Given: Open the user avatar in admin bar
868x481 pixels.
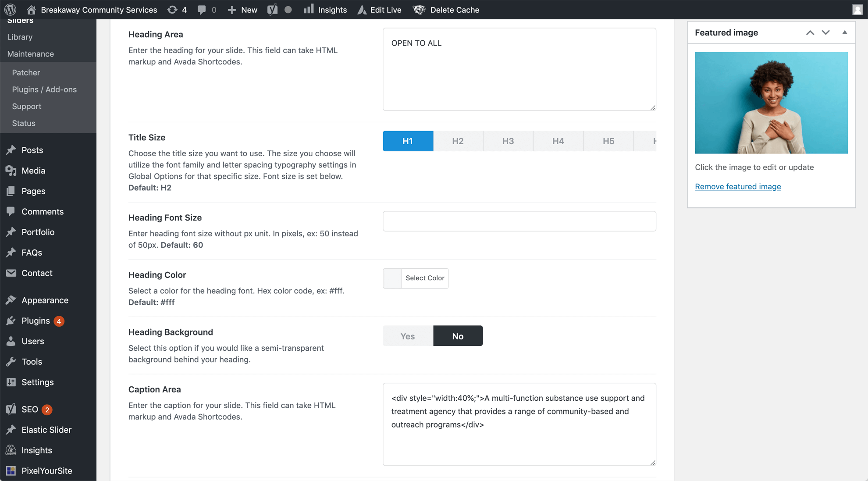Looking at the screenshot, I should coord(857,10).
